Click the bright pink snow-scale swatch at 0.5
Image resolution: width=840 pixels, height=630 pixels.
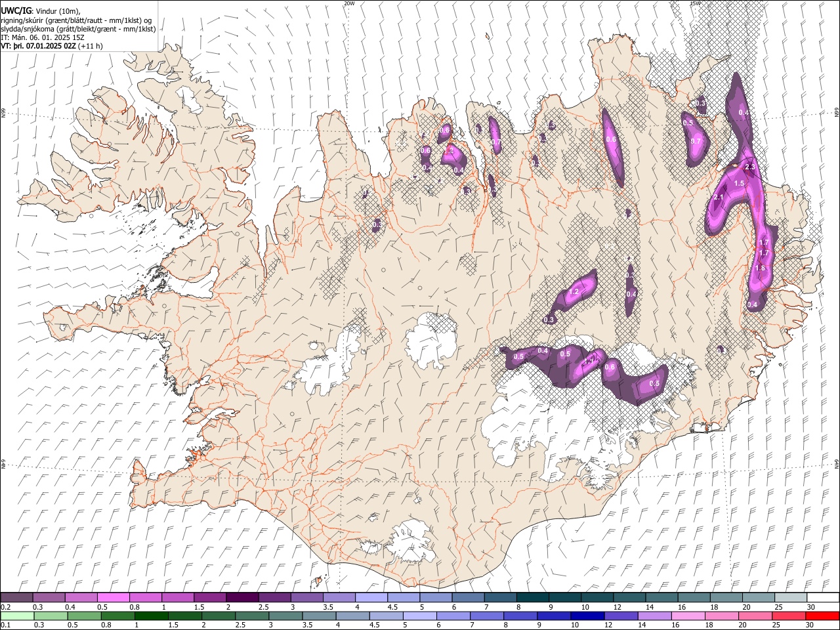114,598
